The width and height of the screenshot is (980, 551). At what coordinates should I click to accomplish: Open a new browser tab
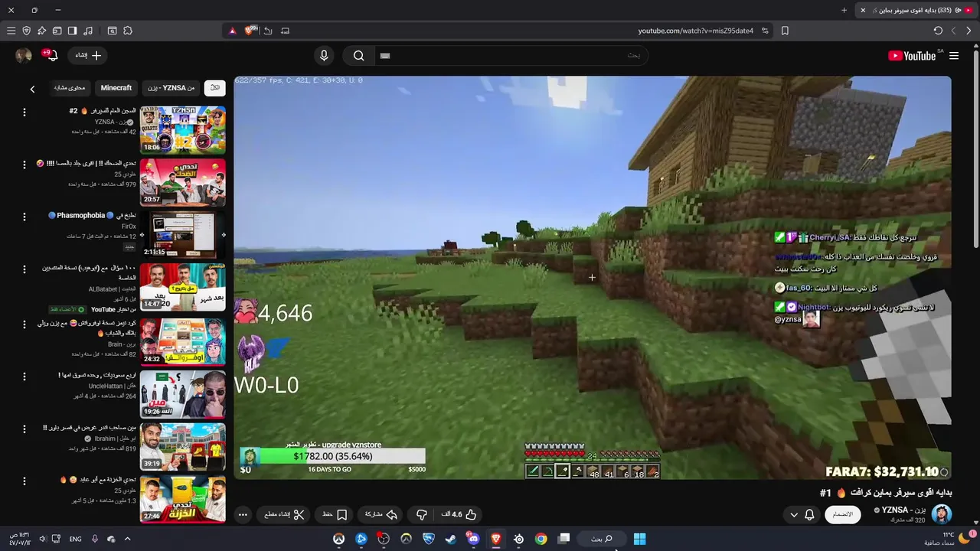pyautogui.click(x=844, y=10)
